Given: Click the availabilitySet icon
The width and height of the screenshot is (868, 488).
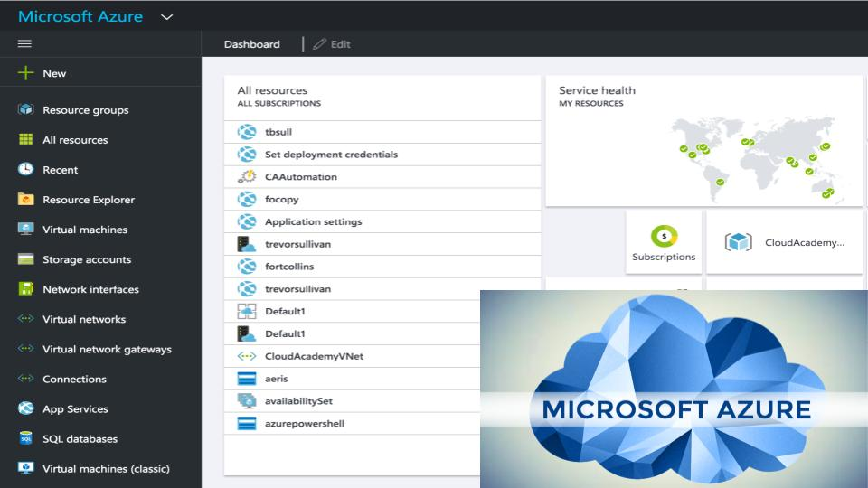Looking at the screenshot, I should coord(246,400).
